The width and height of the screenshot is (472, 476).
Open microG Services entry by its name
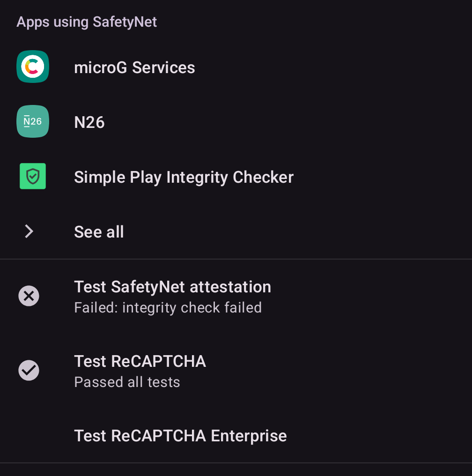[x=134, y=67]
